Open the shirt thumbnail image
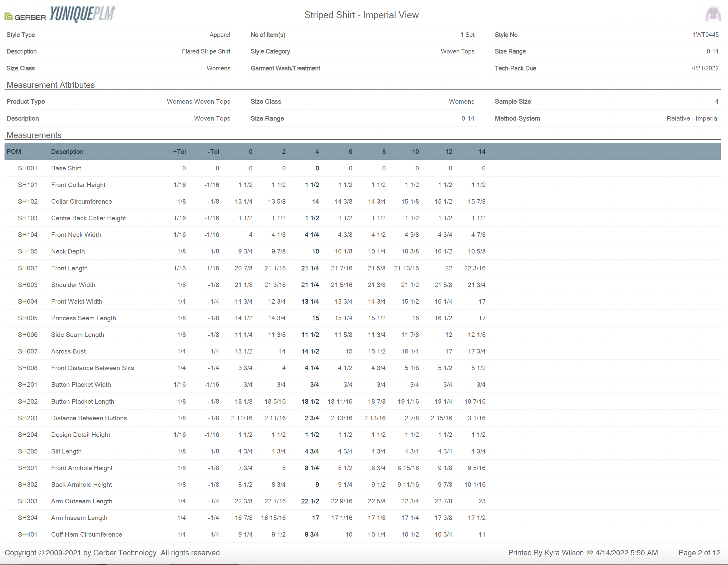Viewport: 728px width, 565px height. 713,14
